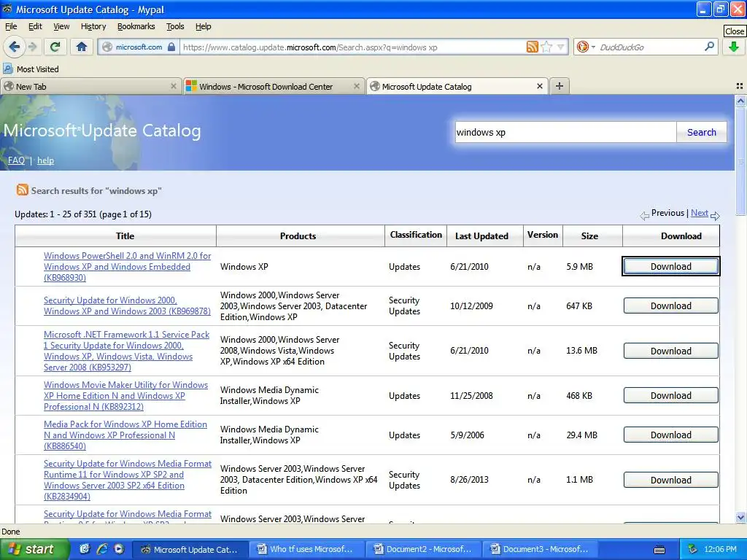The height and width of the screenshot is (560, 747).
Task: Close the New Tab tab
Action: (174, 86)
